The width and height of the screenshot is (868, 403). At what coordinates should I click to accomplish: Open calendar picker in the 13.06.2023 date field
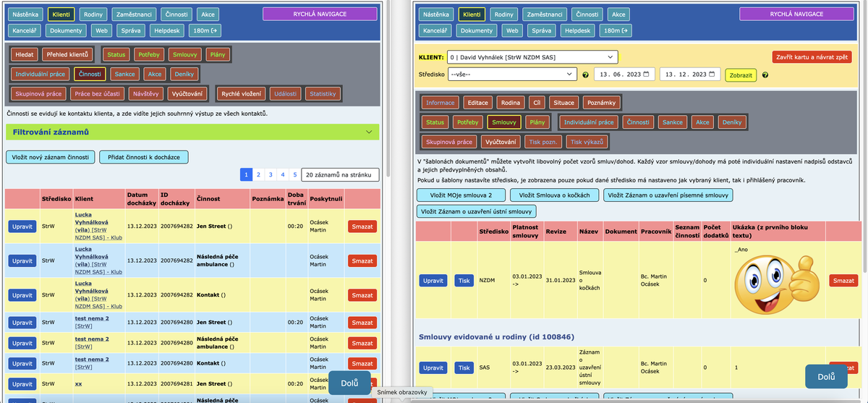tap(649, 75)
